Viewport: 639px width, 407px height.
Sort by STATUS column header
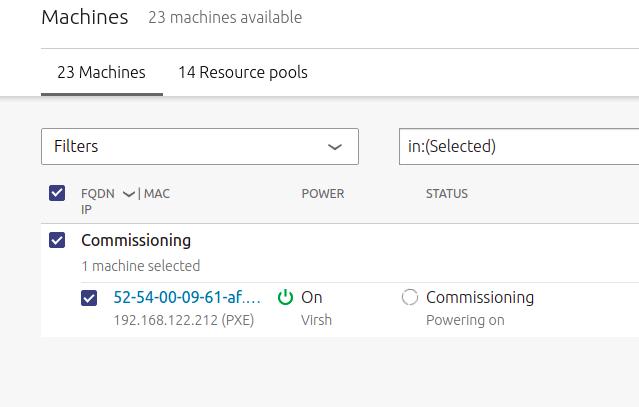click(447, 194)
